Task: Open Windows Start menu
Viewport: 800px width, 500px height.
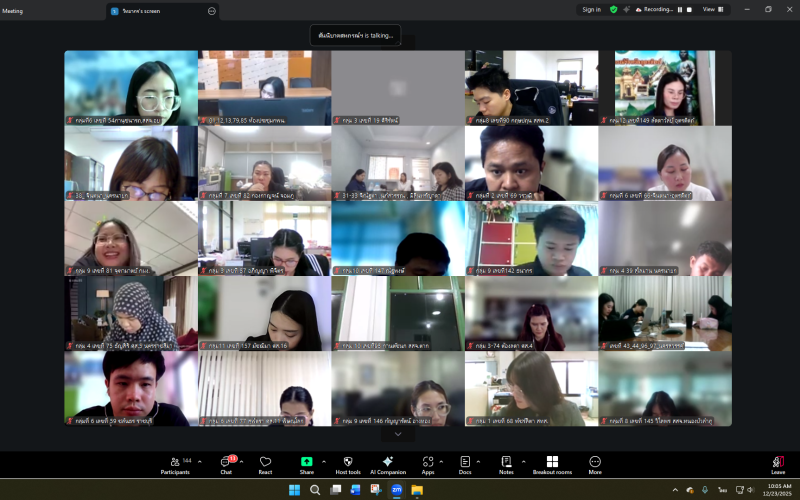Action: tap(294, 490)
